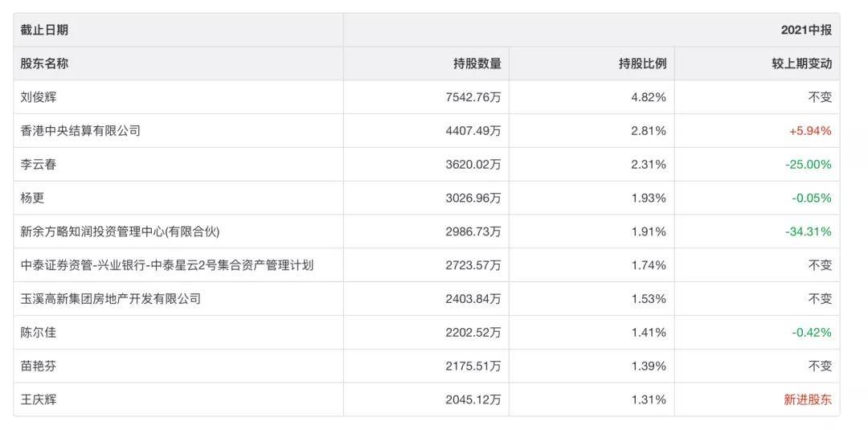
Task: Select the 2021中报 report period header
Action: (x=805, y=30)
